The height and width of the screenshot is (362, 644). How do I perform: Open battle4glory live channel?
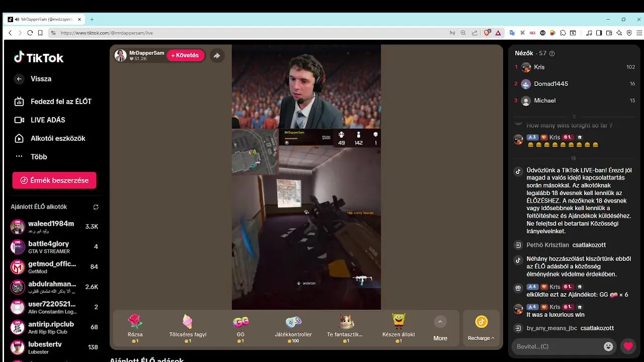click(x=54, y=247)
